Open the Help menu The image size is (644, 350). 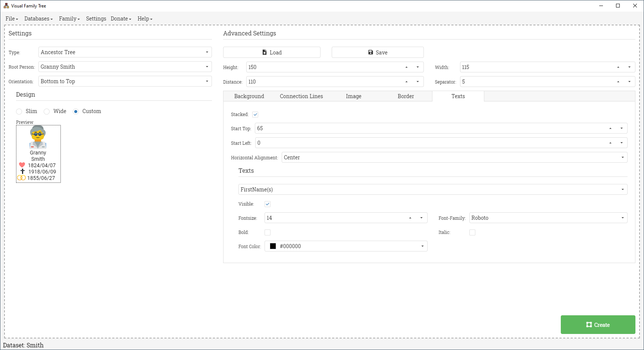coord(145,19)
